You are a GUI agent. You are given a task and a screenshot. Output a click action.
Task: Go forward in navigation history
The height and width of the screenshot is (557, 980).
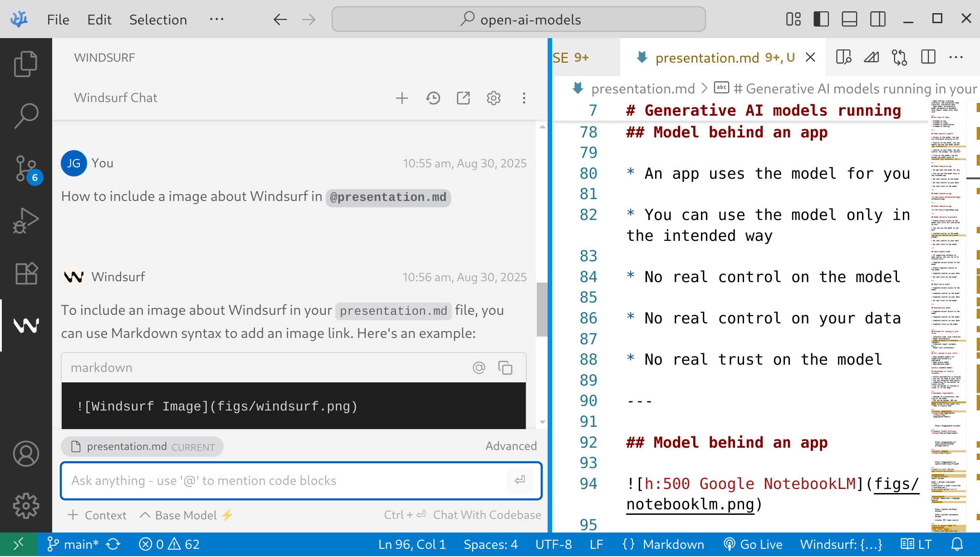tap(309, 19)
